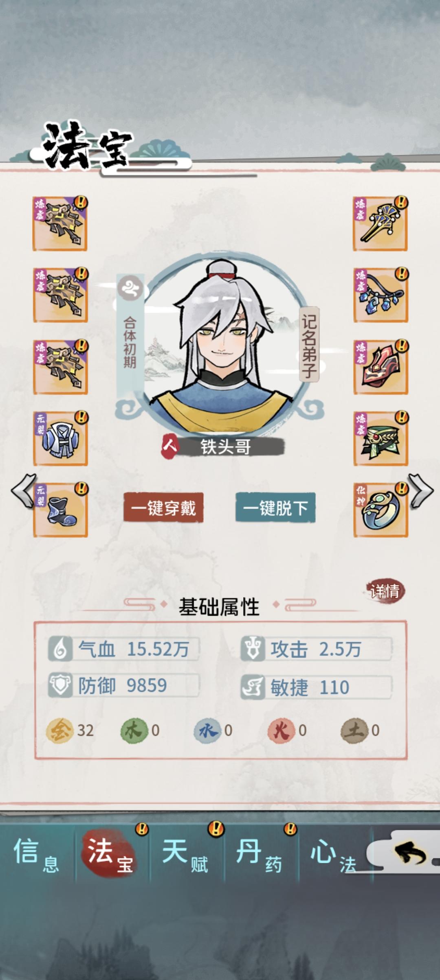Select the red gauntlet equipment slot

(381, 367)
